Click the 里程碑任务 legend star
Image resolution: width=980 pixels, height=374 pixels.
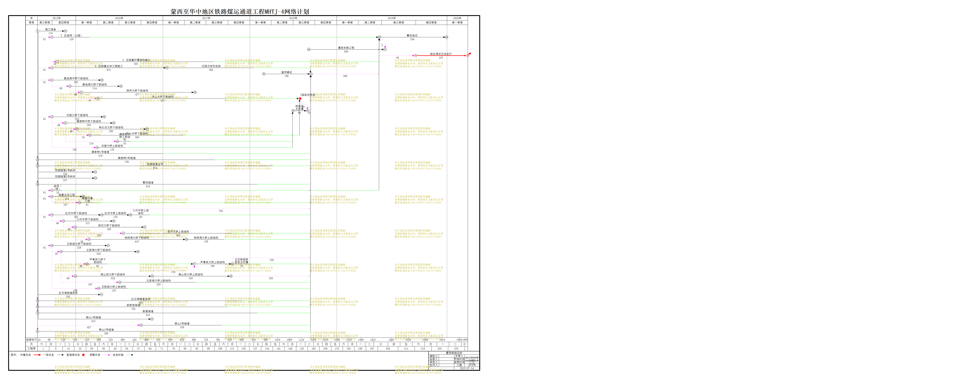point(83,355)
